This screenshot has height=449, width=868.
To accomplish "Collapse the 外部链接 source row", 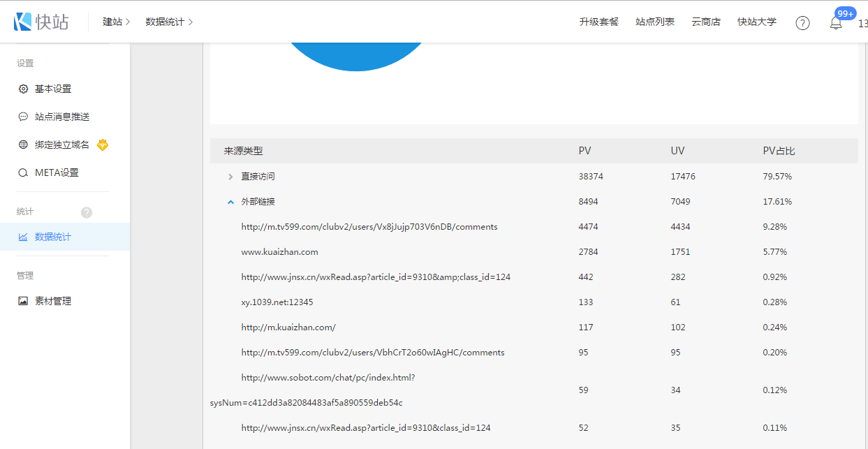I will coord(230,202).
